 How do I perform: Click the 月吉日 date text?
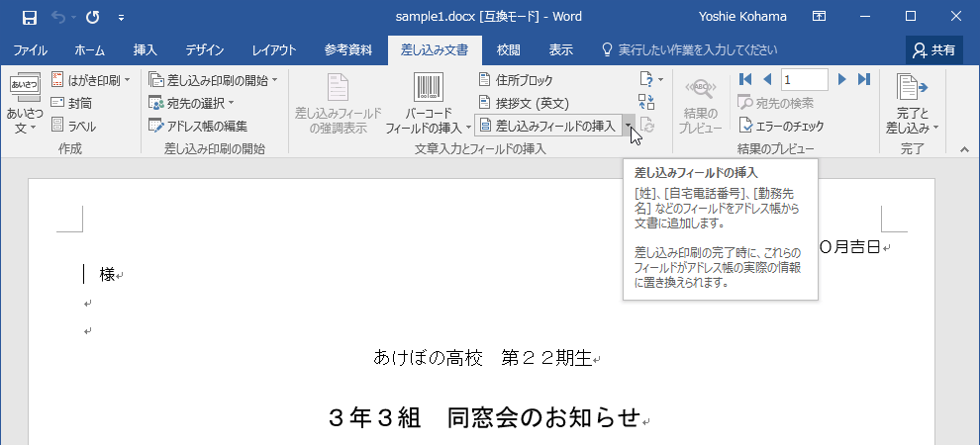[x=855, y=247]
